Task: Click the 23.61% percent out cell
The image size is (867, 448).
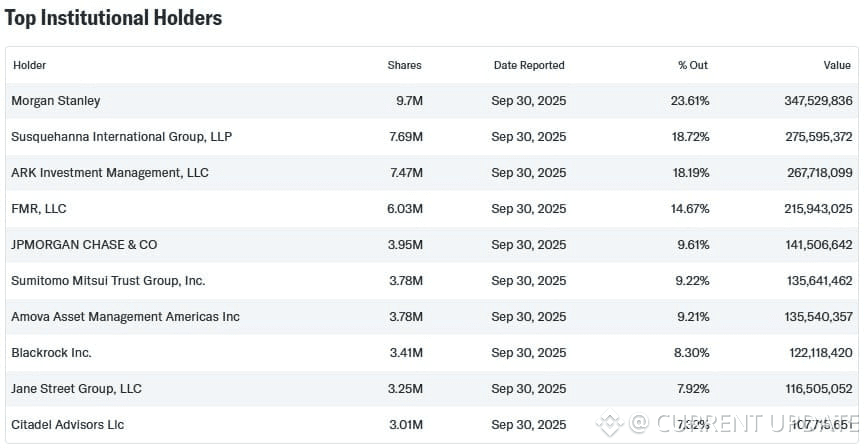Action: click(690, 101)
